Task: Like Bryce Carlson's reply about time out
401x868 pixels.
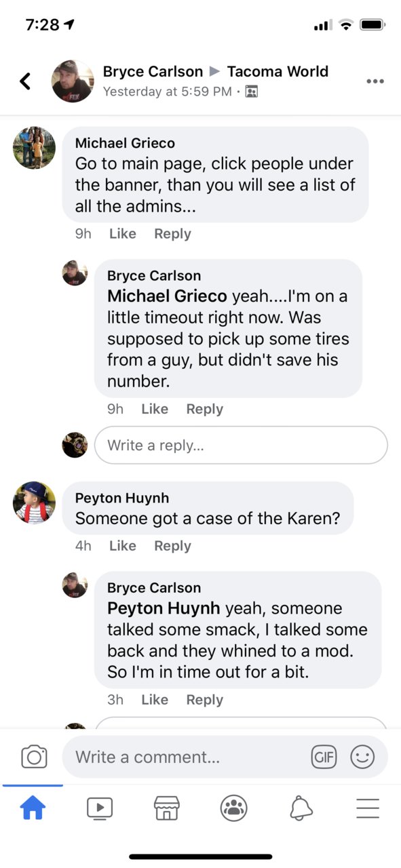Action: point(155,700)
